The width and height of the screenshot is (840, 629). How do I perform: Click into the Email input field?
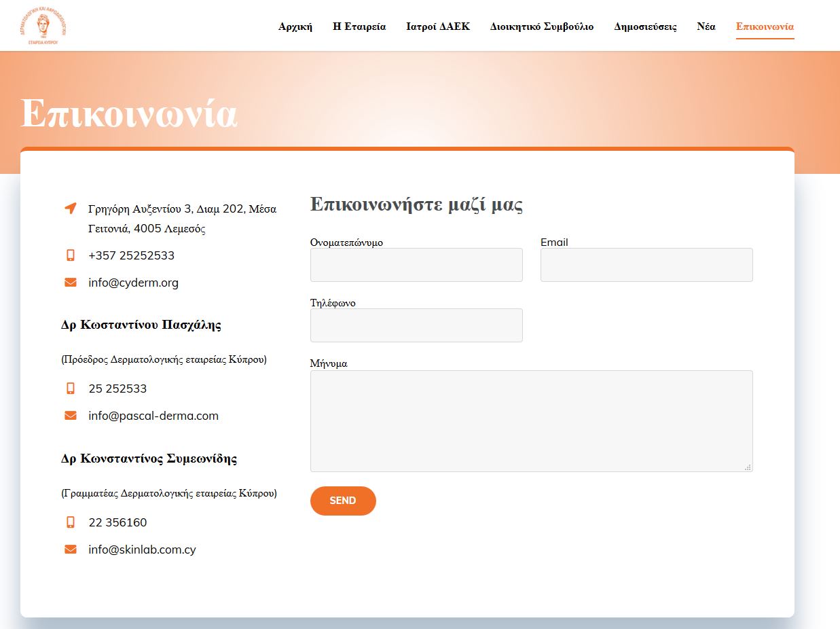tap(646, 265)
